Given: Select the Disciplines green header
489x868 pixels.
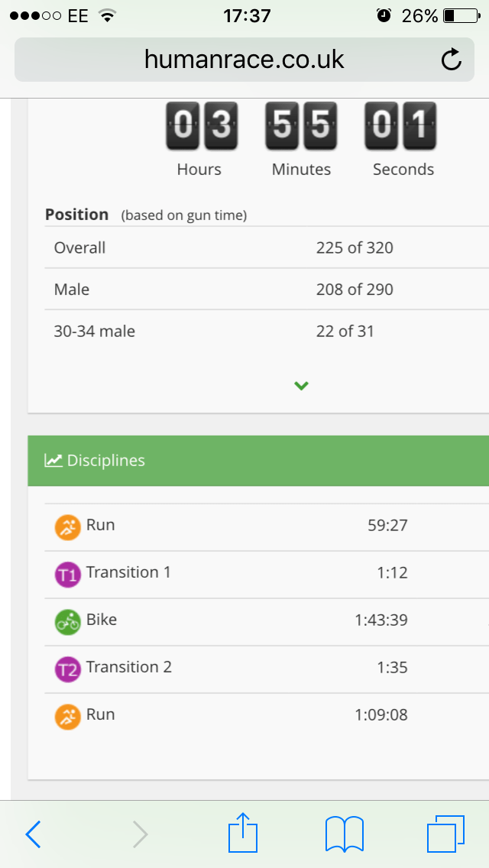Looking at the screenshot, I should click(x=258, y=461).
